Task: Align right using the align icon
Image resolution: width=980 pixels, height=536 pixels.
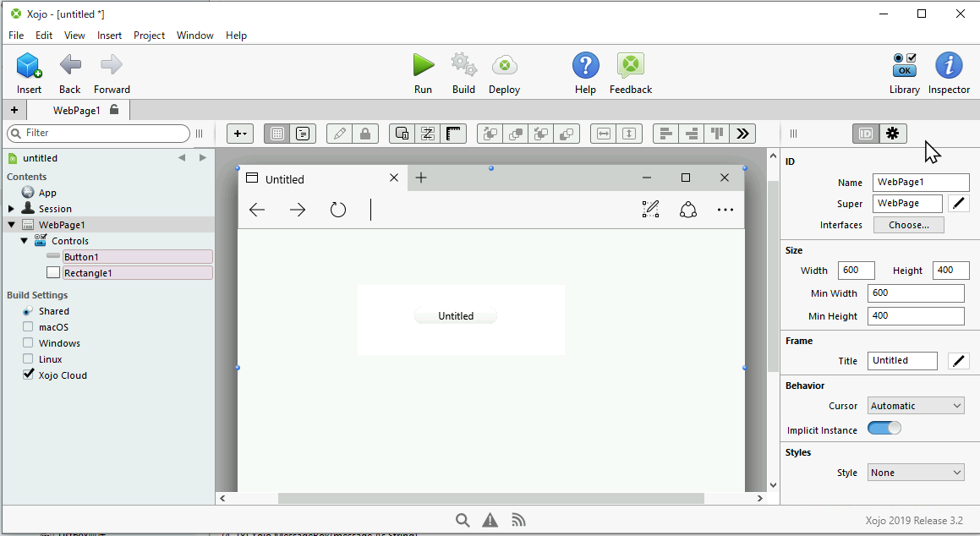Action: pyautogui.click(x=692, y=134)
